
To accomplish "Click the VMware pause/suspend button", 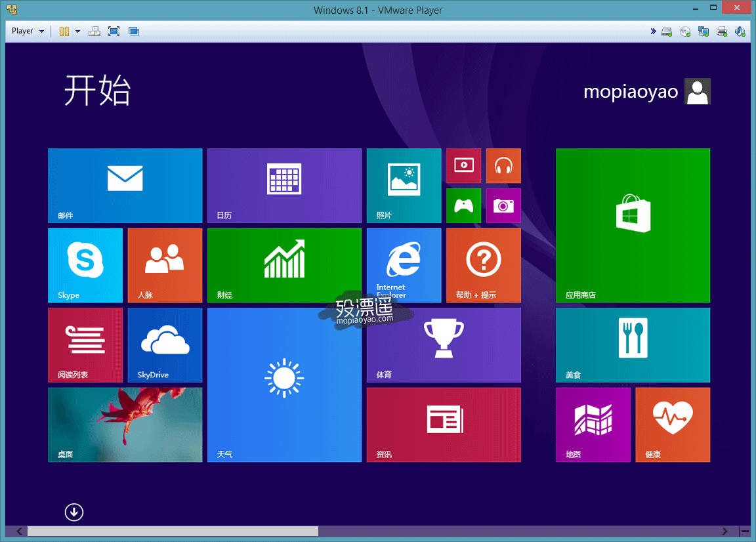I will click(x=64, y=31).
